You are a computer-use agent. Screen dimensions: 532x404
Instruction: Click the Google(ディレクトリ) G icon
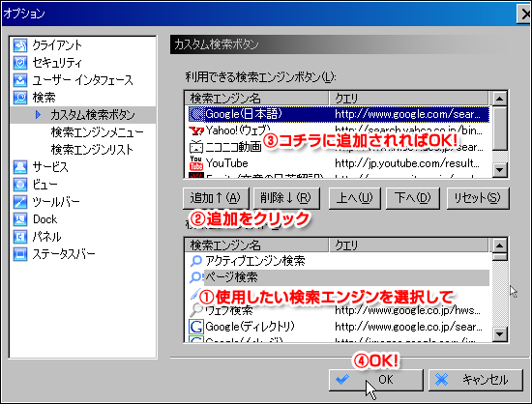pyautogui.click(x=196, y=327)
